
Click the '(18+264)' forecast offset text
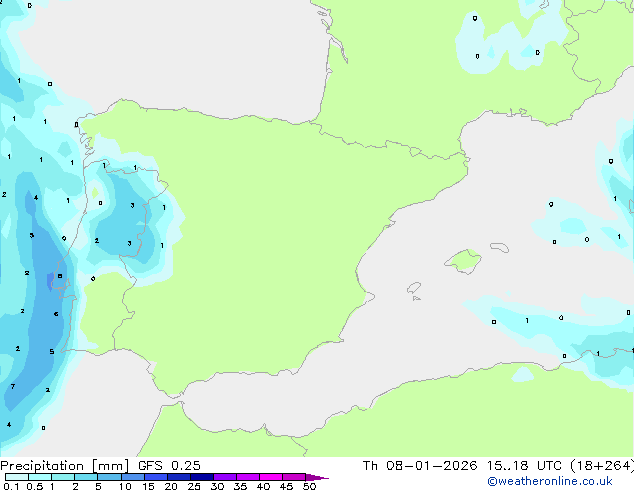602,466
